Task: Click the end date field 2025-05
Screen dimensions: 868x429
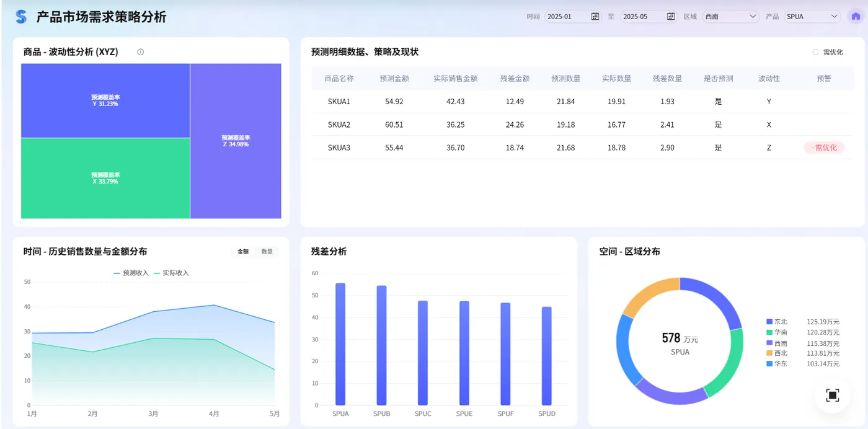Action: point(649,17)
